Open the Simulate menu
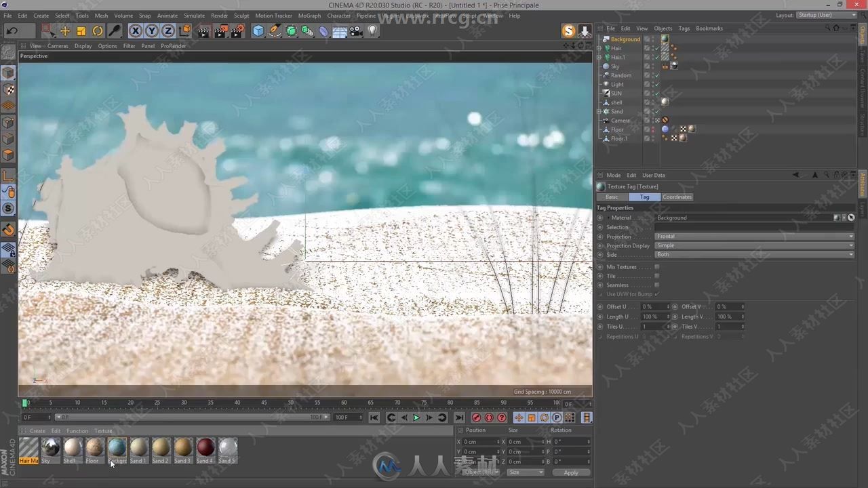The image size is (868, 488). [x=194, y=16]
